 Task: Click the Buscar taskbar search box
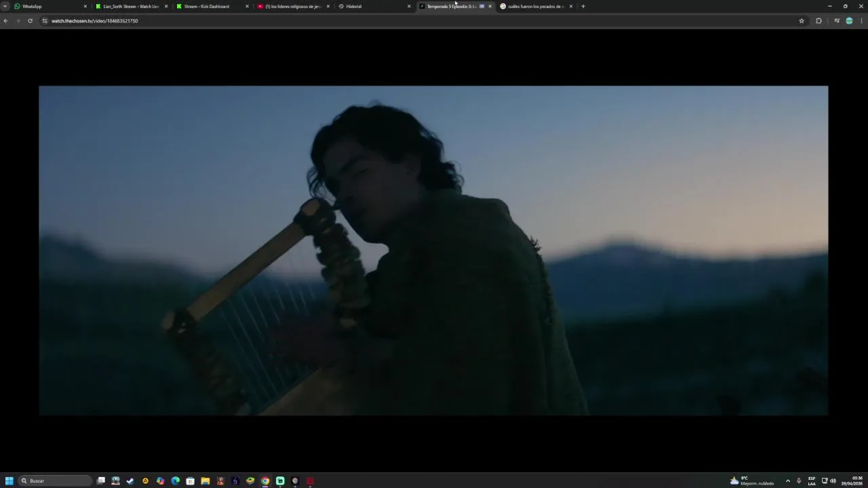pyautogui.click(x=55, y=481)
